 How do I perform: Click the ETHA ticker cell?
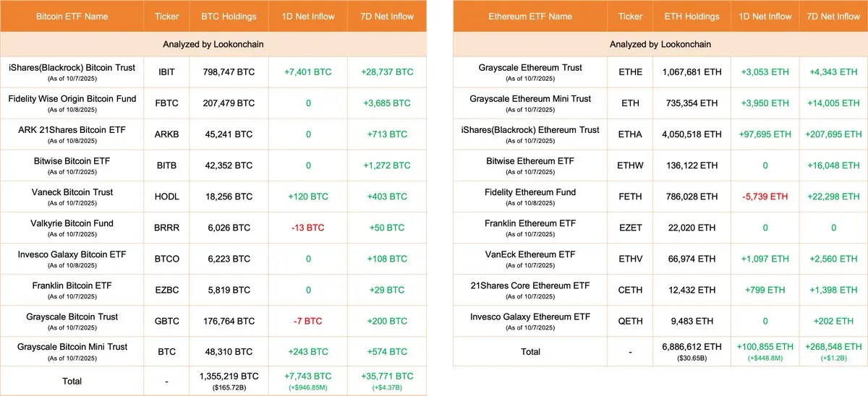(630, 134)
